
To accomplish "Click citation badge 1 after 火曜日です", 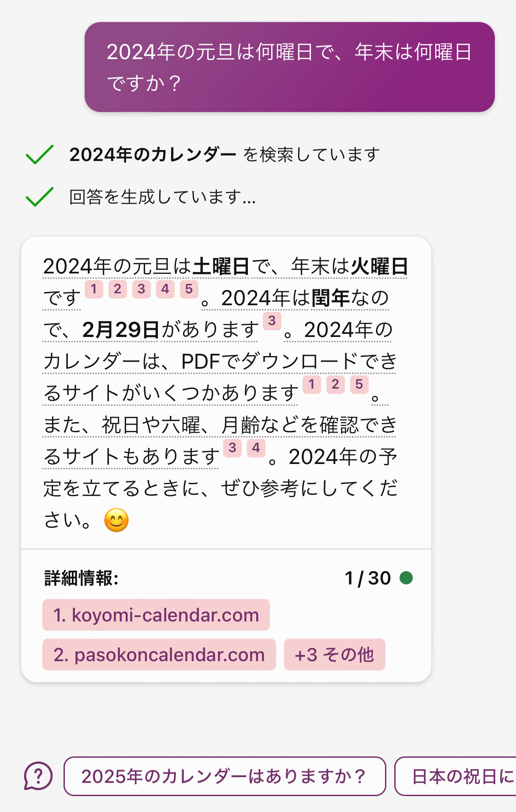I will click(x=94, y=289).
